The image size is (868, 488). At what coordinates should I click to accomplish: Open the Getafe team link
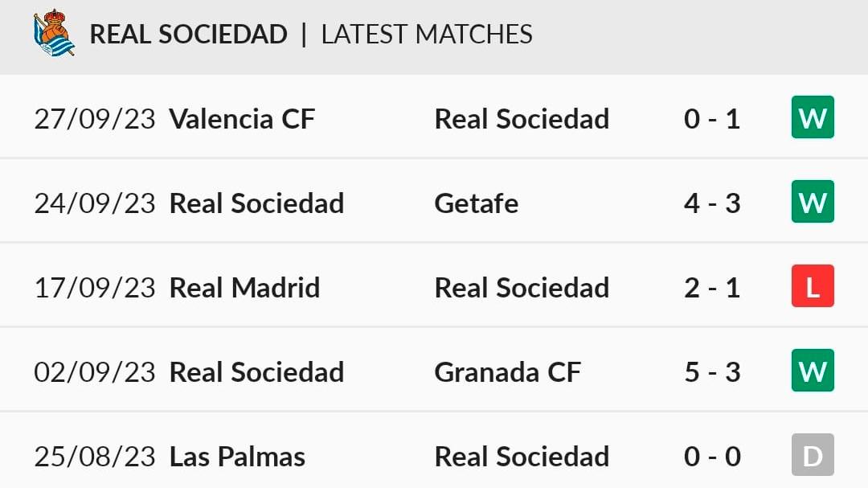point(476,203)
